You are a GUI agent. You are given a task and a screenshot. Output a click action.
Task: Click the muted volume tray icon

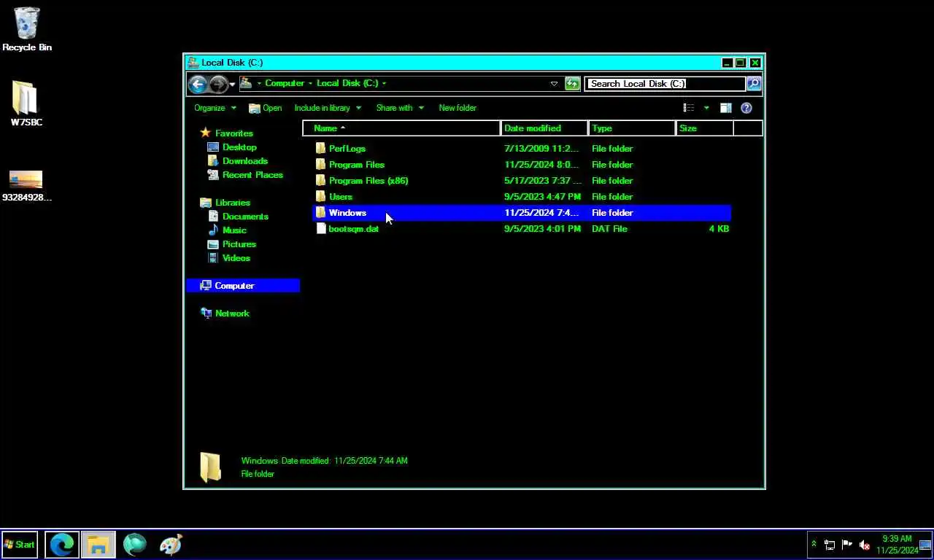pyautogui.click(x=865, y=545)
